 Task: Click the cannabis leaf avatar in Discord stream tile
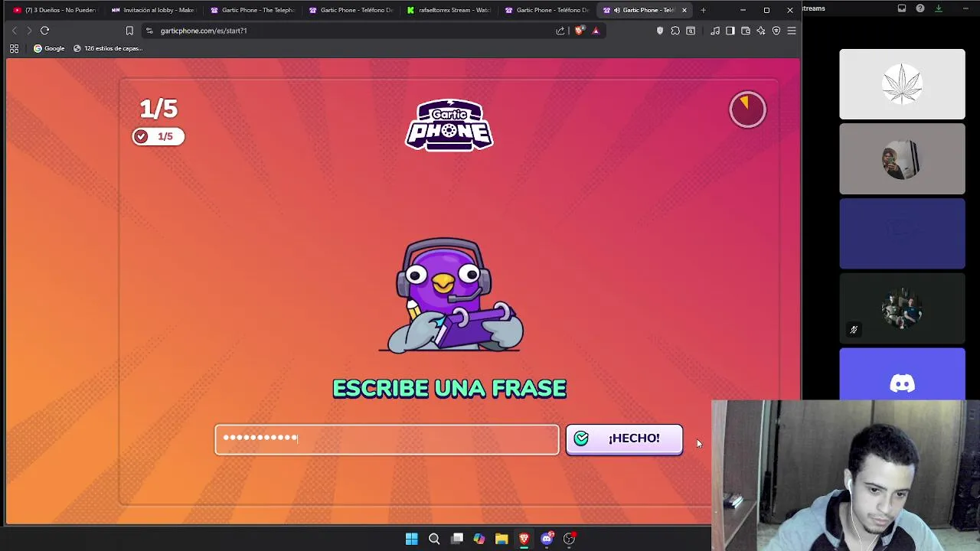(x=902, y=84)
